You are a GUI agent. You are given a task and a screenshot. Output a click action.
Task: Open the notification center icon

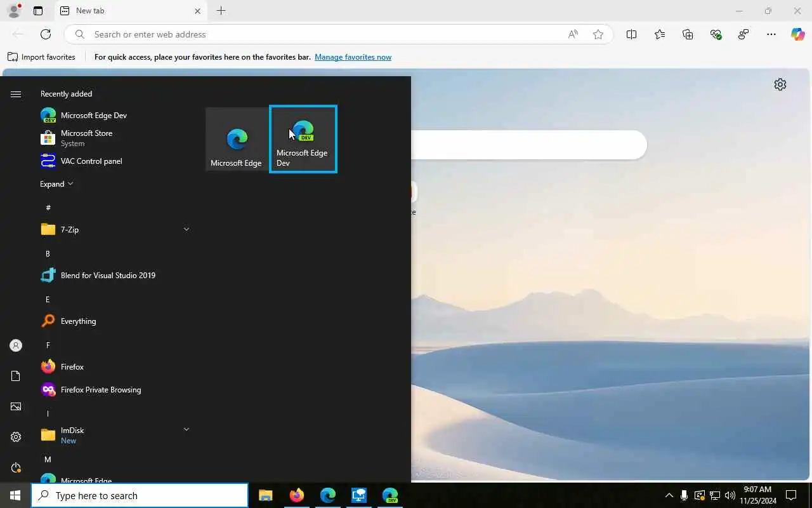(x=791, y=495)
